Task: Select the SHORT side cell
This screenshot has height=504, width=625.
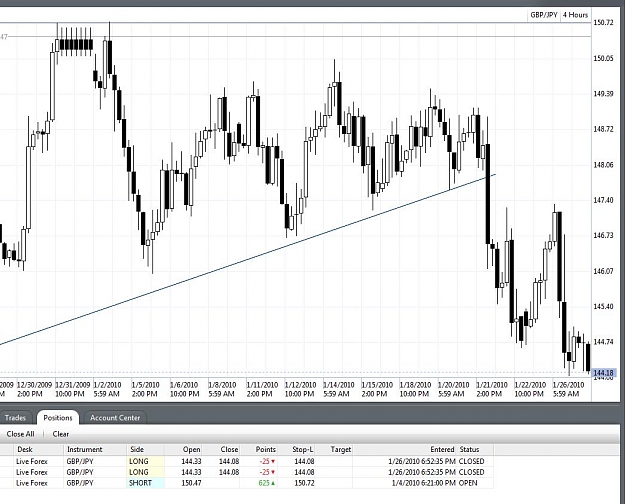Action: [145, 483]
